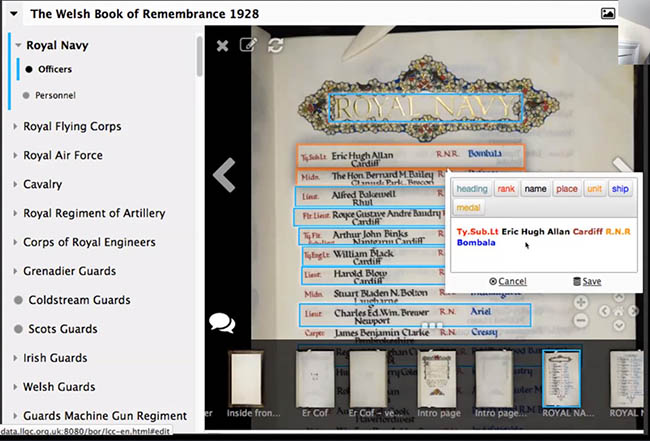Screen dimensions: 650x441
Task: Apply the unit tag button
Action: point(594,189)
